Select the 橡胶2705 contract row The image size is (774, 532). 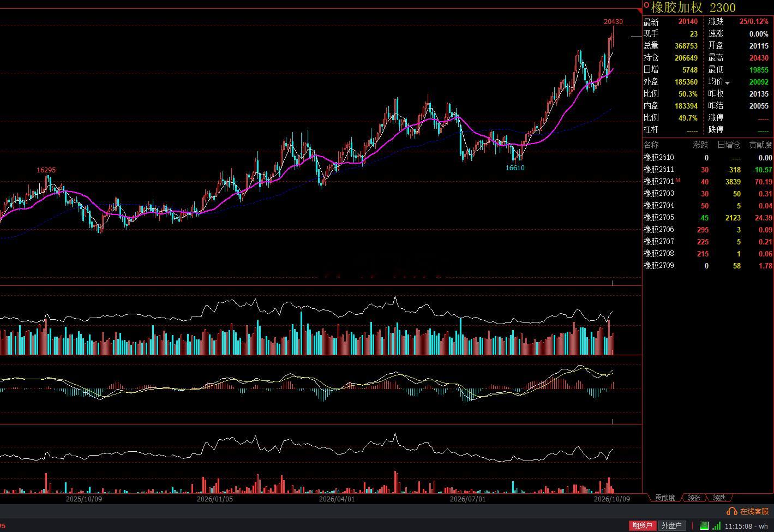coord(708,218)
